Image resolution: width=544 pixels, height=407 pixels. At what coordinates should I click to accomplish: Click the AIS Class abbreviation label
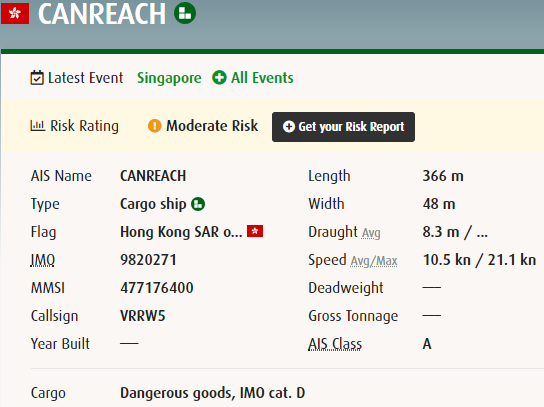coord(335,344)
